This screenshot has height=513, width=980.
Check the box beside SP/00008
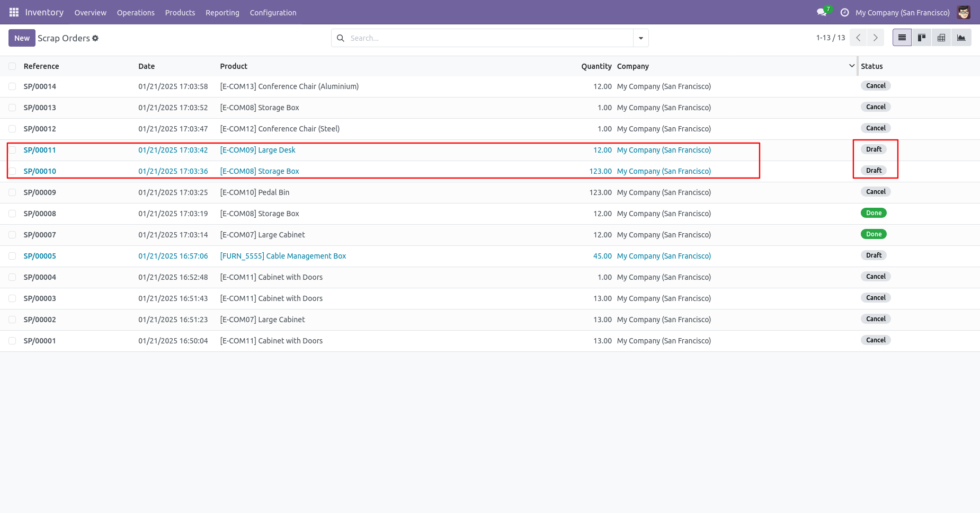(12, 214)
